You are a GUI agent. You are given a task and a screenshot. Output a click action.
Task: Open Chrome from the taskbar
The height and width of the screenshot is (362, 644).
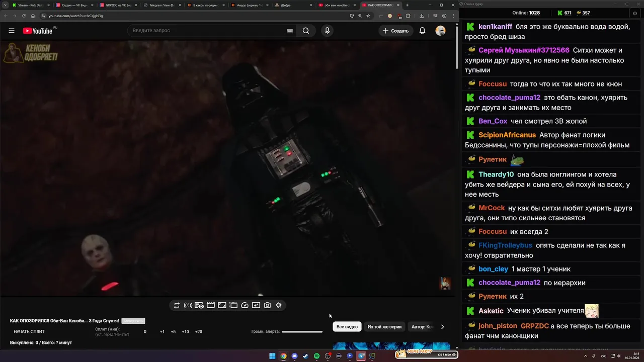click(283, 356)
